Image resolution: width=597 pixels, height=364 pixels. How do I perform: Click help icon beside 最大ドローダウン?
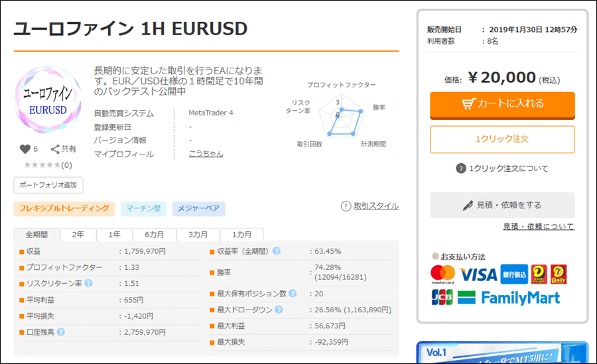point(279,310)
